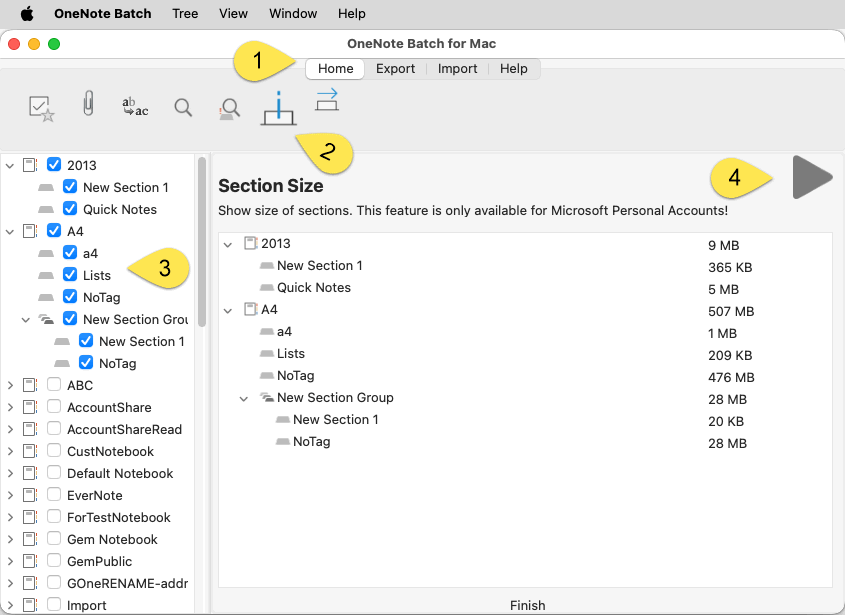Expand the EverNote notebook in sidebar

(10, 495)
